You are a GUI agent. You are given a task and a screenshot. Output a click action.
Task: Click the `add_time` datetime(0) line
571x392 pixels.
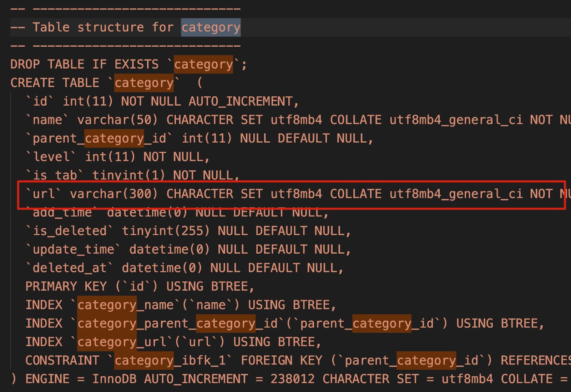[177, 213]
